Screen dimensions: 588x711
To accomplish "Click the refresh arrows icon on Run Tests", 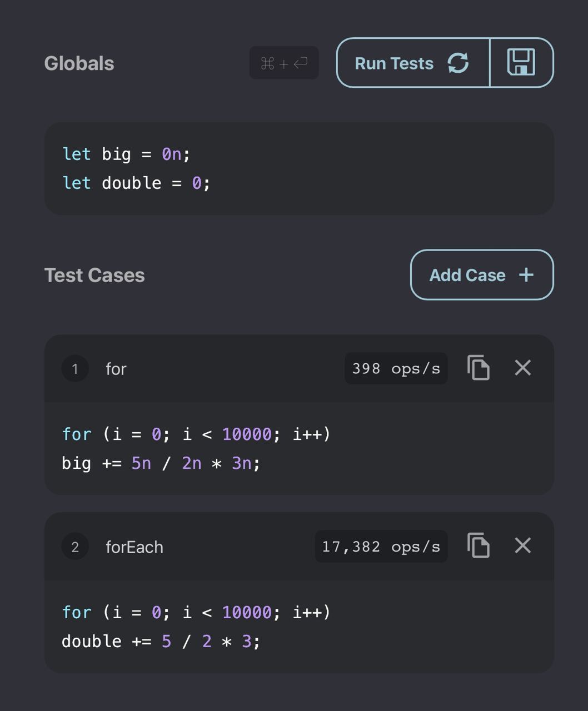I will click(x=458, y=63).
